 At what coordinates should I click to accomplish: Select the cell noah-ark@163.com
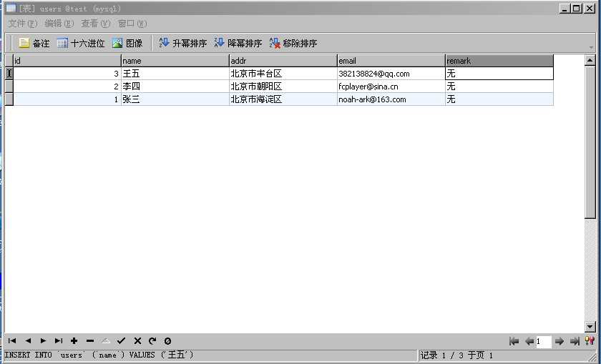point(391,99)
